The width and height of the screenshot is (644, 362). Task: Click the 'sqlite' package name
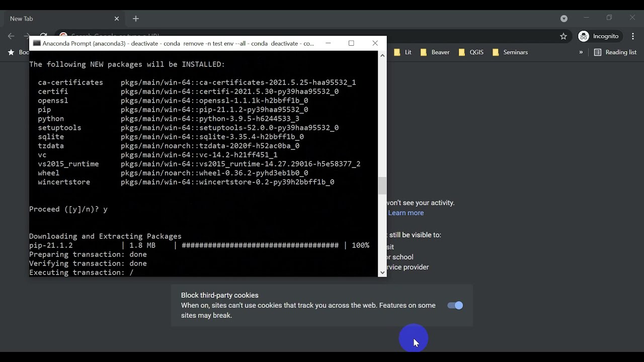click(x=51, y=137)
